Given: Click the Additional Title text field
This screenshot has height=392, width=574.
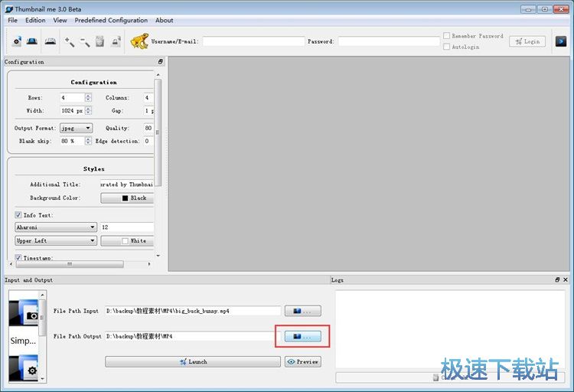Looking at the screenshot, I should click(x=127, y=185).
